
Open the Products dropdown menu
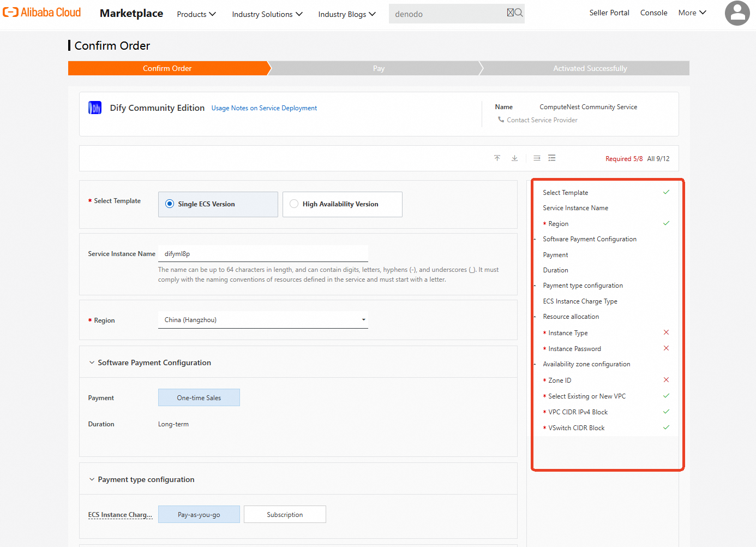tap(196, 14)
